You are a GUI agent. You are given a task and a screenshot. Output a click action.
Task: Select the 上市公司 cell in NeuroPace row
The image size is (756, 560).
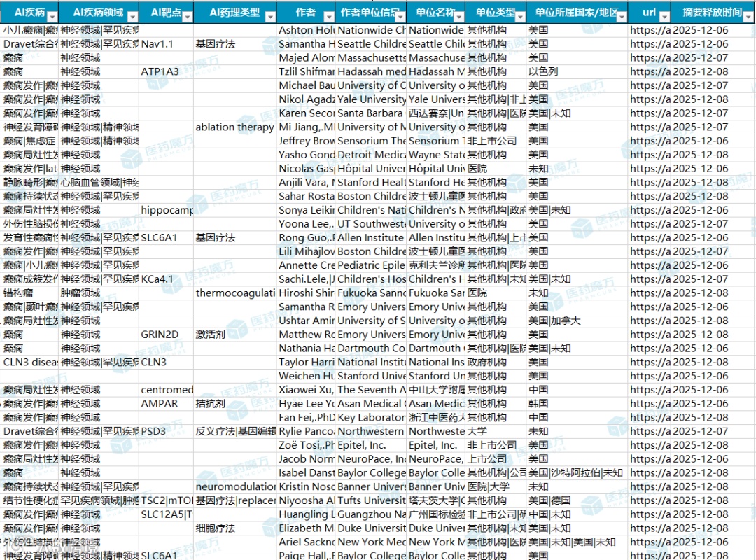[x=496, y=458]
